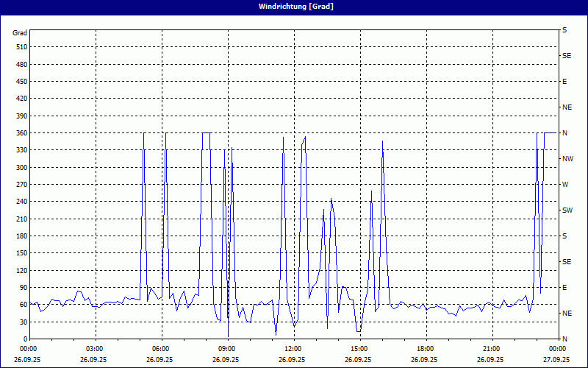Select the 180 tick label on the y-axis

pyautogui.click(x=21, y=236)
